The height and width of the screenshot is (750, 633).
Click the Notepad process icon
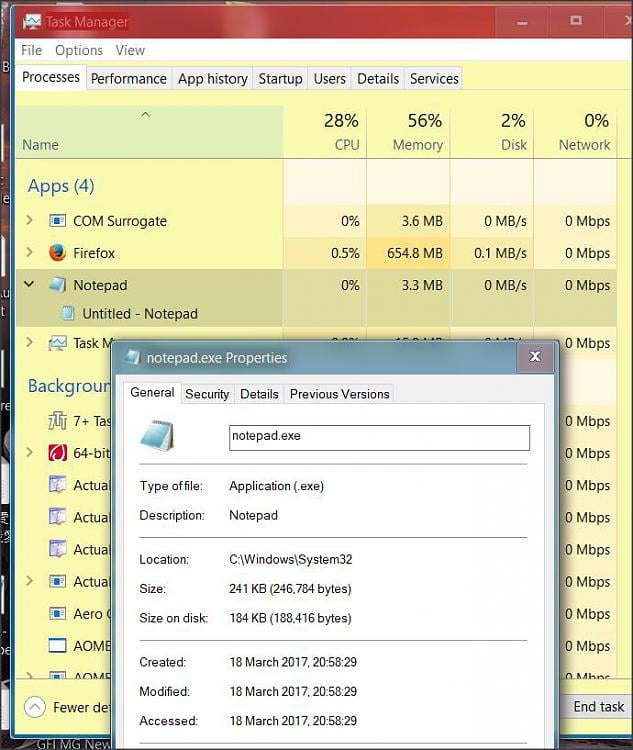click(57, 285)
